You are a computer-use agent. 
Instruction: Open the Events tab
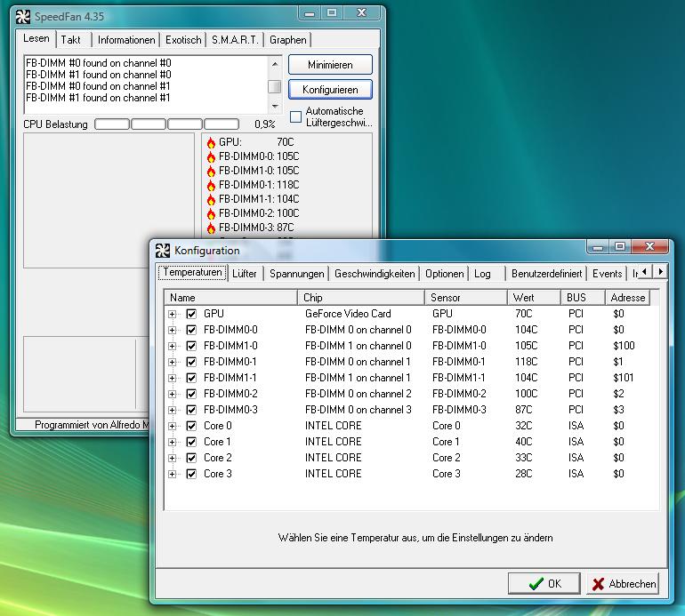click(x=607, y=274)
